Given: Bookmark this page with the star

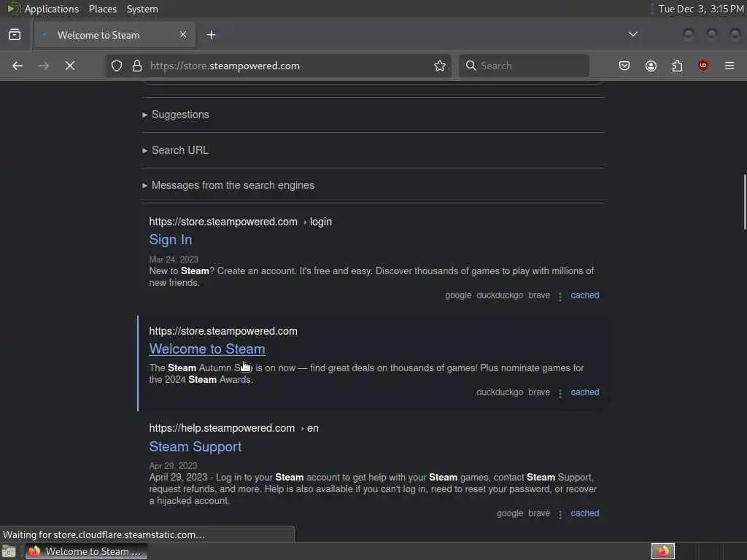Looking at the screenshot, I should (x=440, y=66).
